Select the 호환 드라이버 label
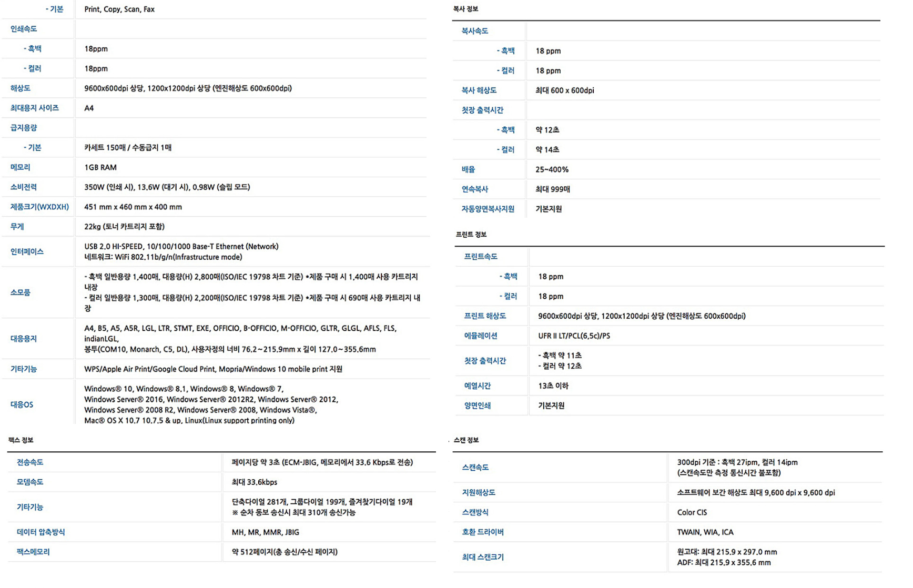This screenshot has width=913, height=588. point(482,532)
